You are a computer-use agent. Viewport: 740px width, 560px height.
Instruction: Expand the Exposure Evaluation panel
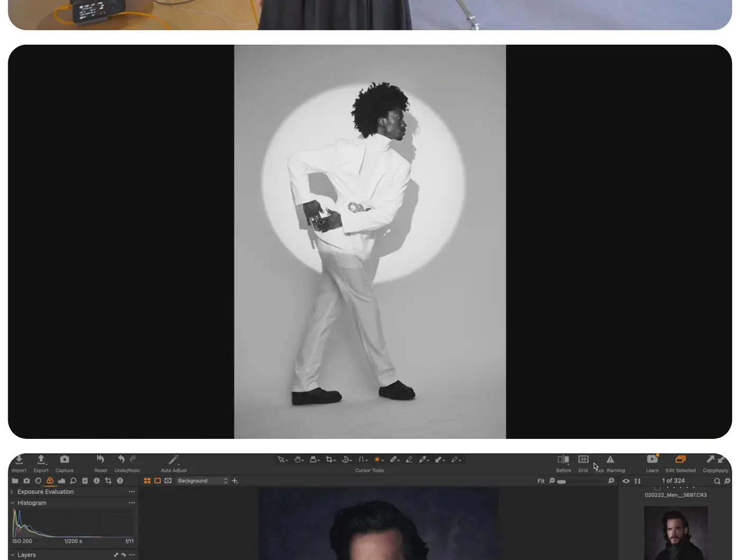[12, 492]
